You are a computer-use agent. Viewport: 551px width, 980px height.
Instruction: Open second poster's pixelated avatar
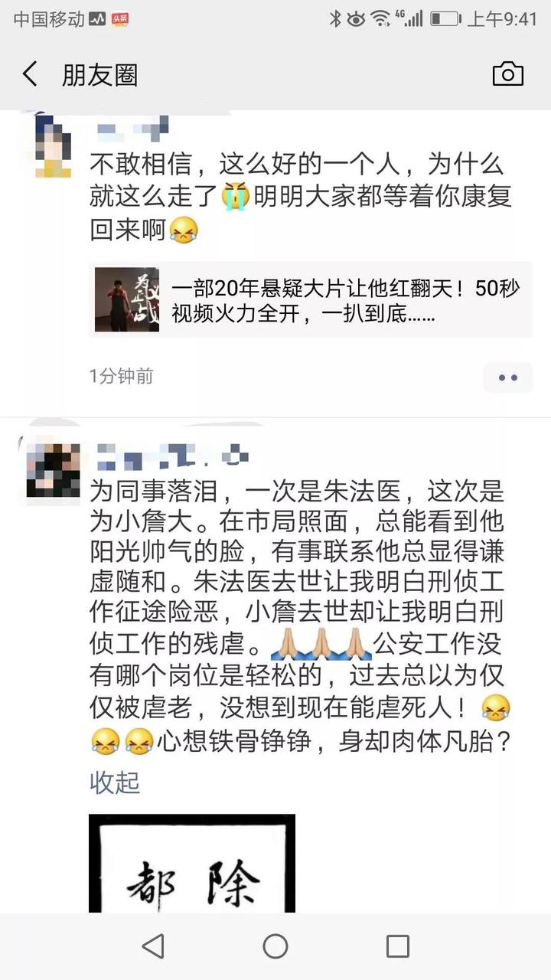tap(54, 472)
